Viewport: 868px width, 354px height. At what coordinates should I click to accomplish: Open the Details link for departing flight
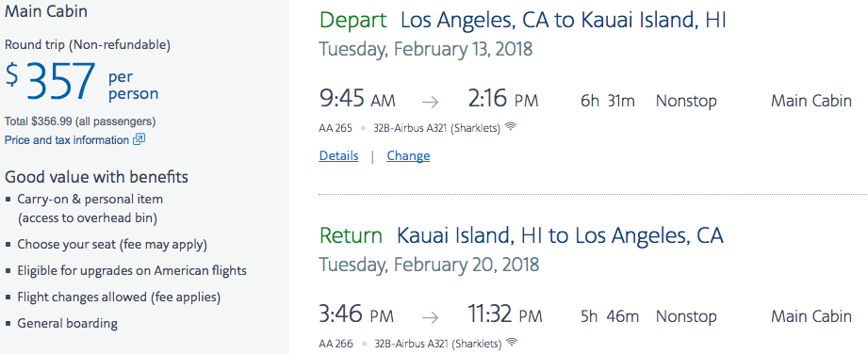338,156
